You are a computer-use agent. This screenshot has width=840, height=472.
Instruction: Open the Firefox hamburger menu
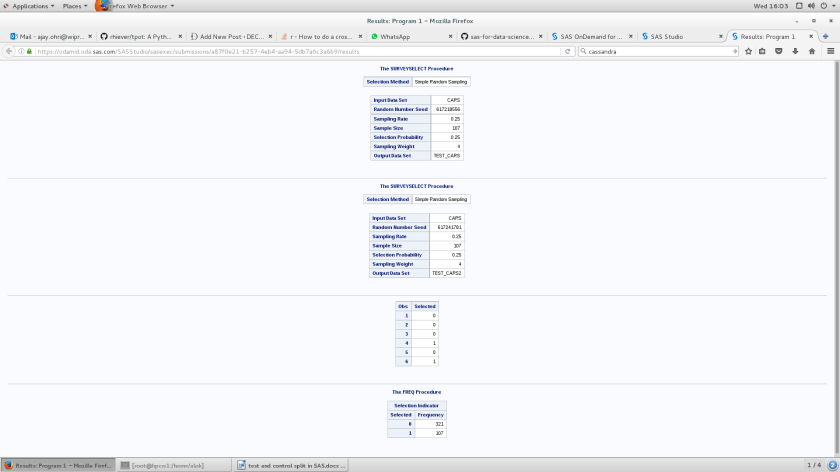[830, 51]
